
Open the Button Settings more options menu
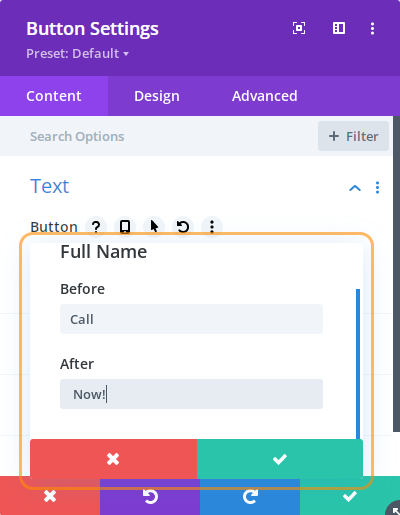pos(372,28)
